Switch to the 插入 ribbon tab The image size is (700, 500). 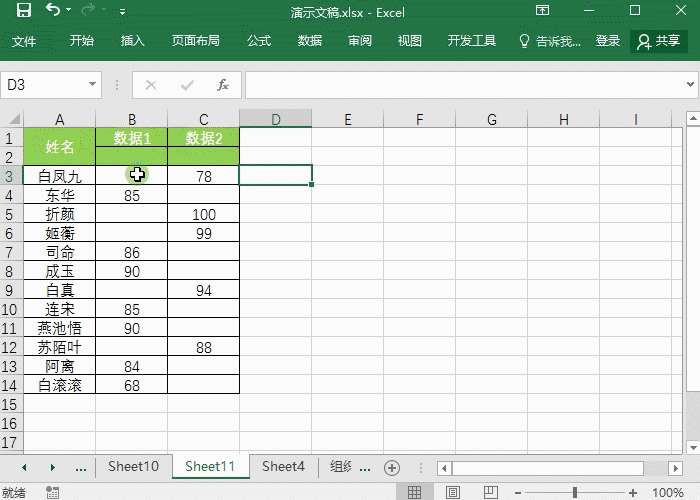(133, 41)
